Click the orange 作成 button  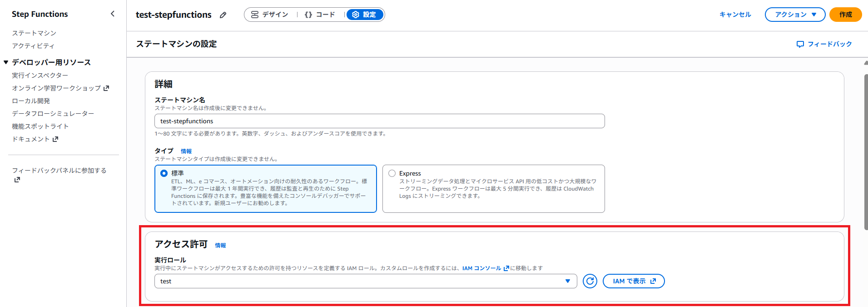[845, 15]
